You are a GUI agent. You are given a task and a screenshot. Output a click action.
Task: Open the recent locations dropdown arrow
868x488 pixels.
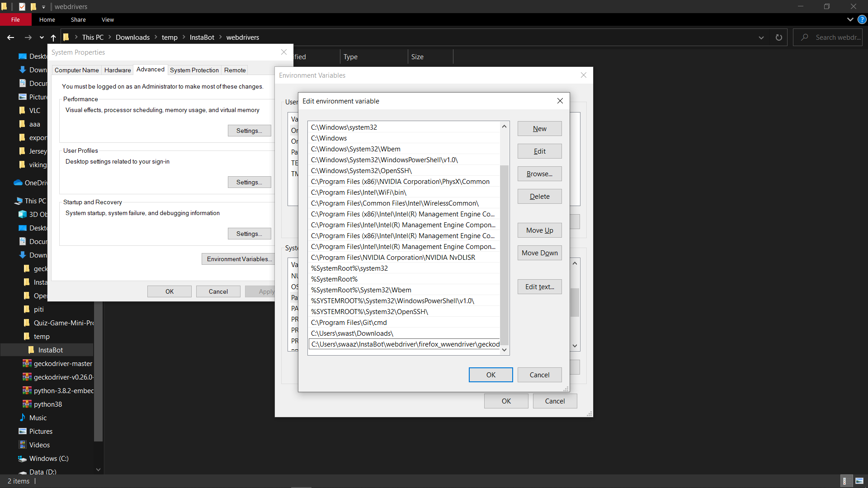coord(42,38)
